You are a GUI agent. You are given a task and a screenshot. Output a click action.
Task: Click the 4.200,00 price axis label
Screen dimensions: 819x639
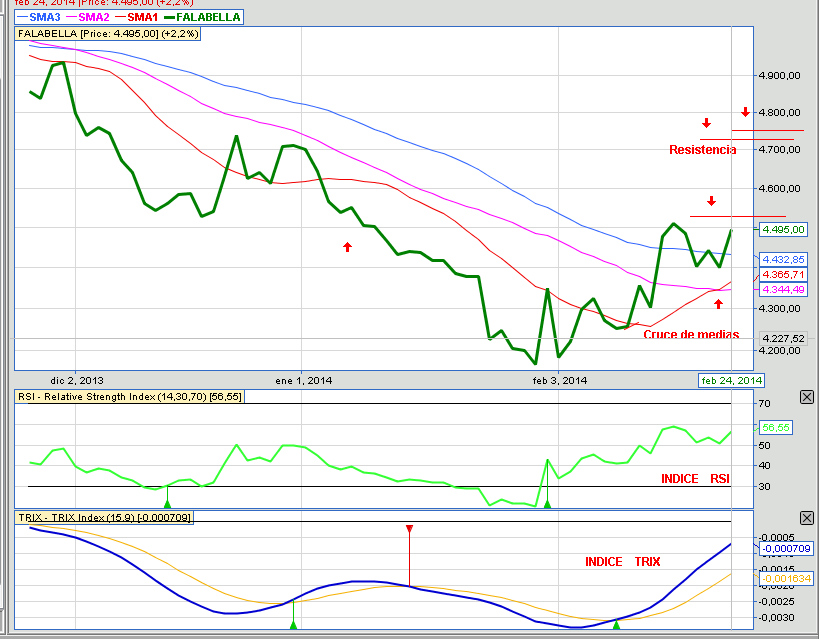click(x=779, y=350)
